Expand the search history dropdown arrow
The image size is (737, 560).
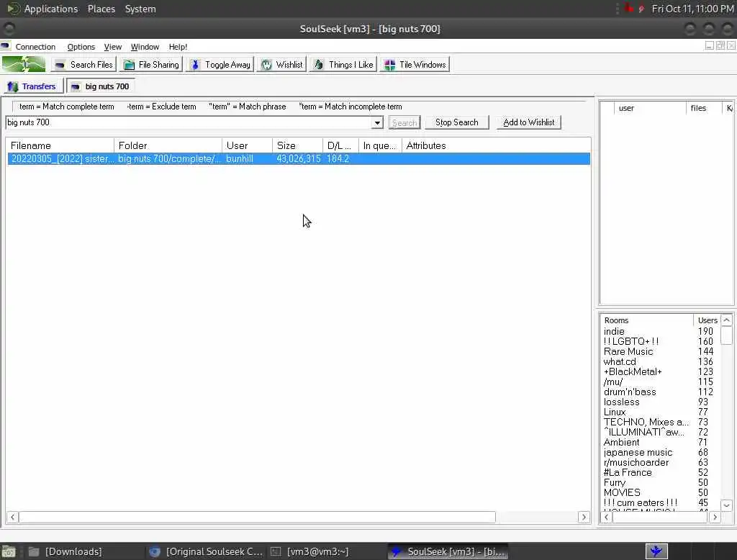point(377,122)
